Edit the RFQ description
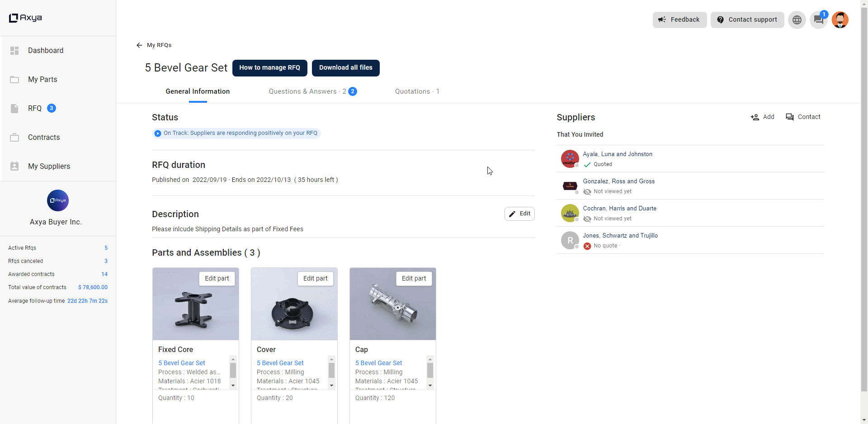This screenshot has height=424, width=868. pyautogui.click(x=519, y=214)
